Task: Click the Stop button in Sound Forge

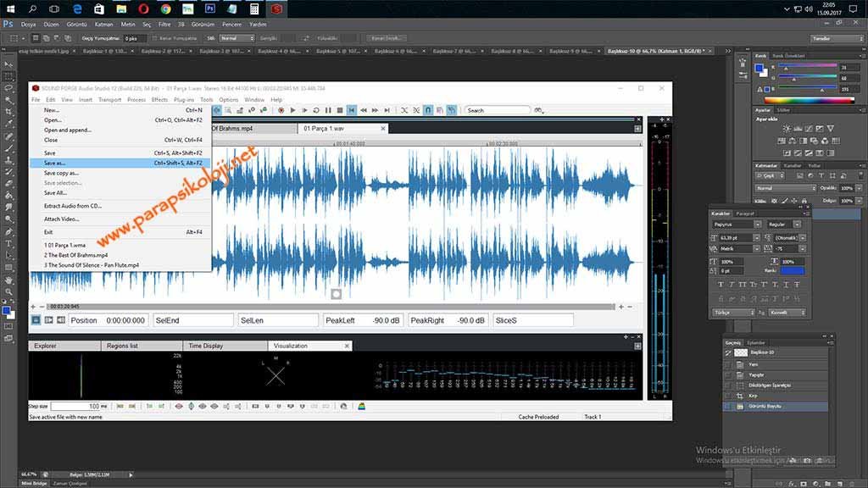Action: (340, 111)
